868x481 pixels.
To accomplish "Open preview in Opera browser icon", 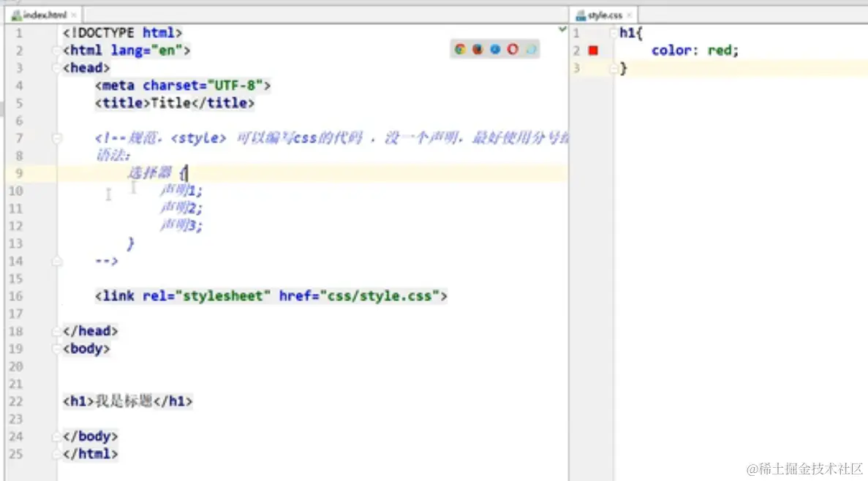I will click(x=513, y=49).
